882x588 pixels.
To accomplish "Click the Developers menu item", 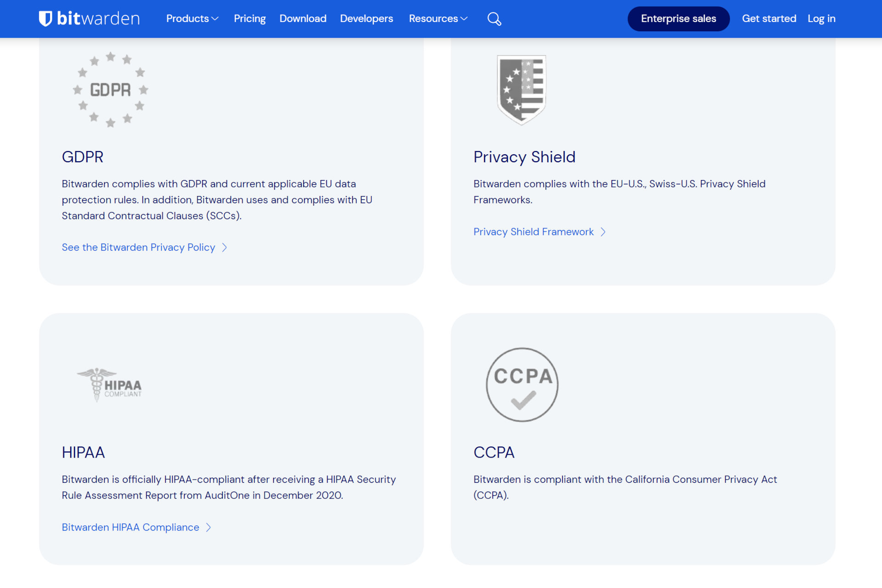I will [x=366, y=18].
